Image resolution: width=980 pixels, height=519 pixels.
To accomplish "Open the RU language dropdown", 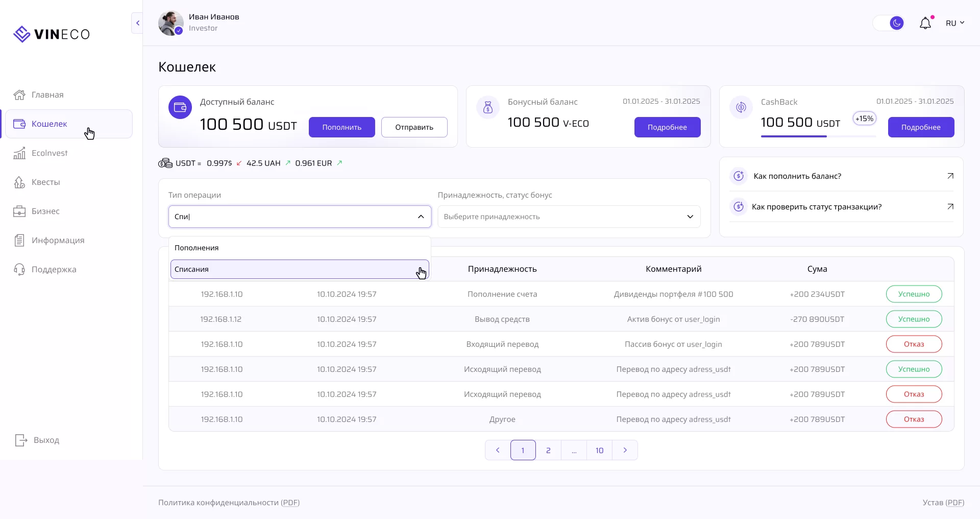I will (955, 22).
